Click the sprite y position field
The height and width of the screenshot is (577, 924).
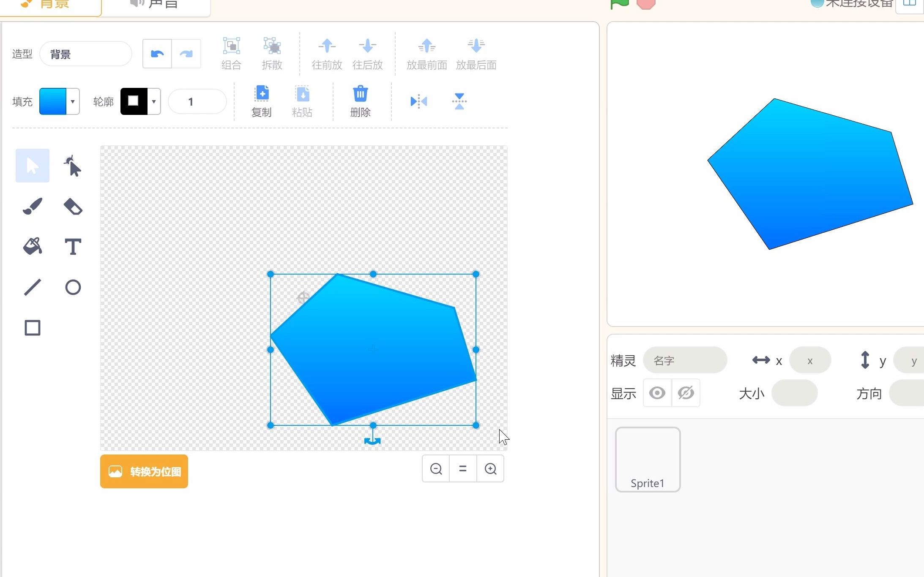point(909,360)
